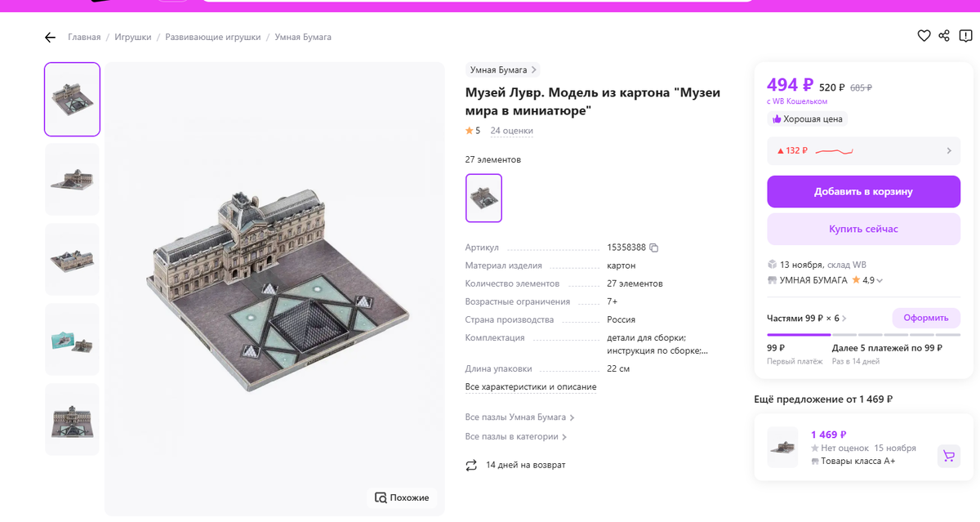Go back using the left arrow
The width and height of the screenshot is (980, 522).
pos(50,38)
